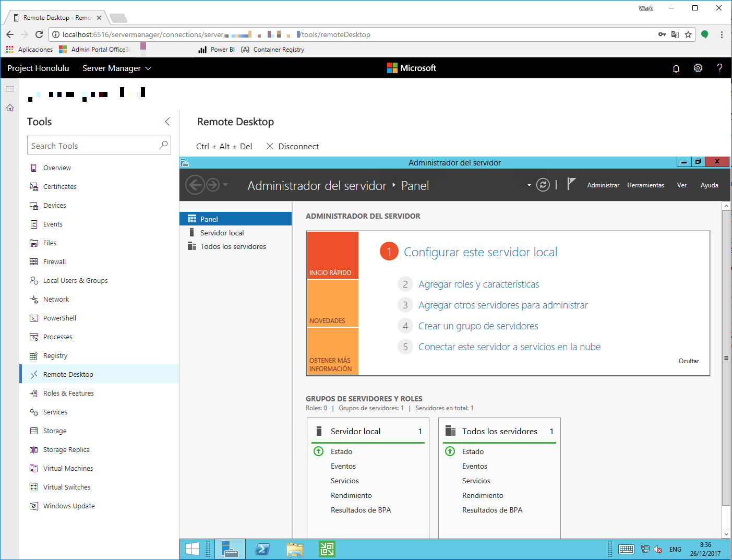The width and height of the screenshot is (732, 560).
Task: Open the Administrar menu
Action: (x=603, y=185)
